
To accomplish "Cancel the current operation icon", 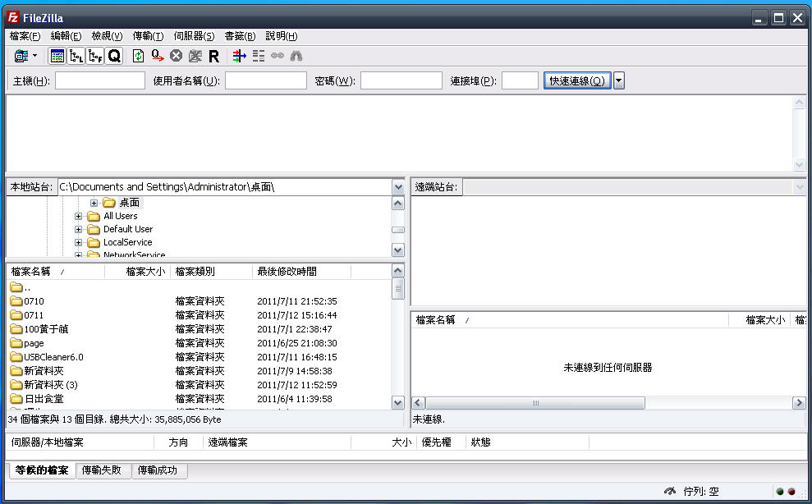I will pos(176,56).
